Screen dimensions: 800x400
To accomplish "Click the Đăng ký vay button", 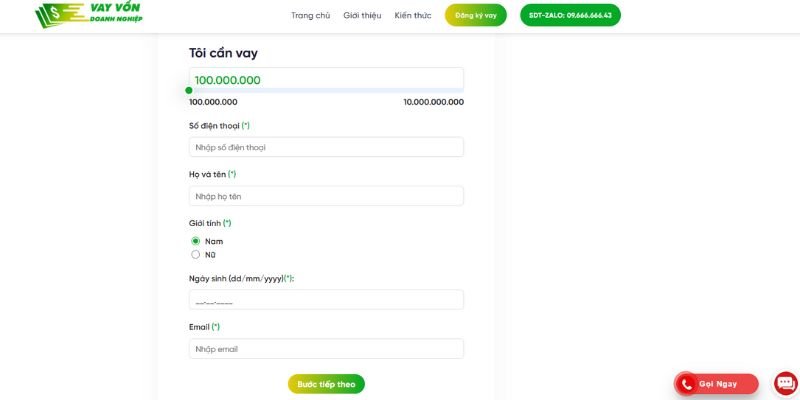I will point(476,15).
